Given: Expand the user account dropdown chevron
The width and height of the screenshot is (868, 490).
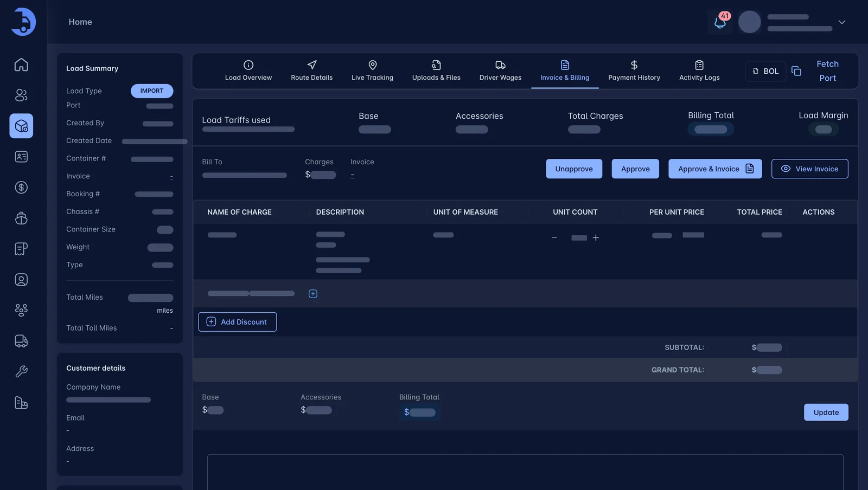Looking at the screenshot, I should [x=842, y=22].
